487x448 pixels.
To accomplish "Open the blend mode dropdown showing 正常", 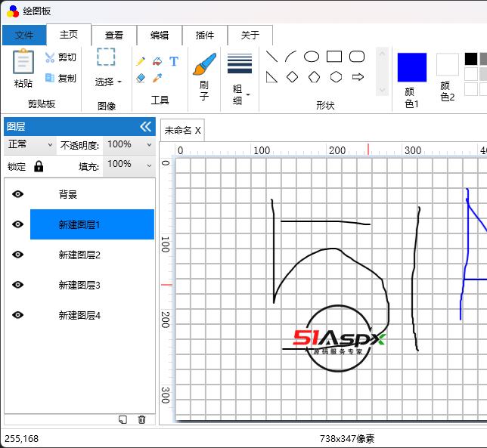I will [29, 144].
